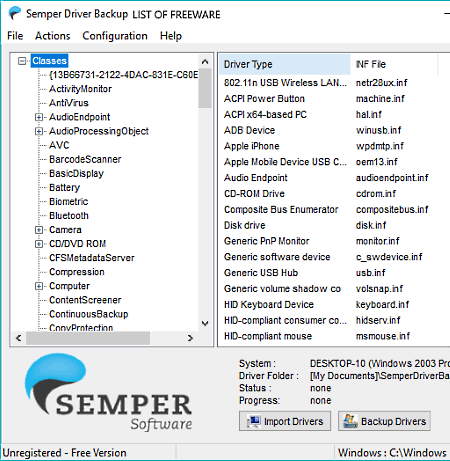Expand the CD/DVD ROM tree node
The width and height of the screenshot is (450, 461).
pyautogui.click(x=39, y=244)
